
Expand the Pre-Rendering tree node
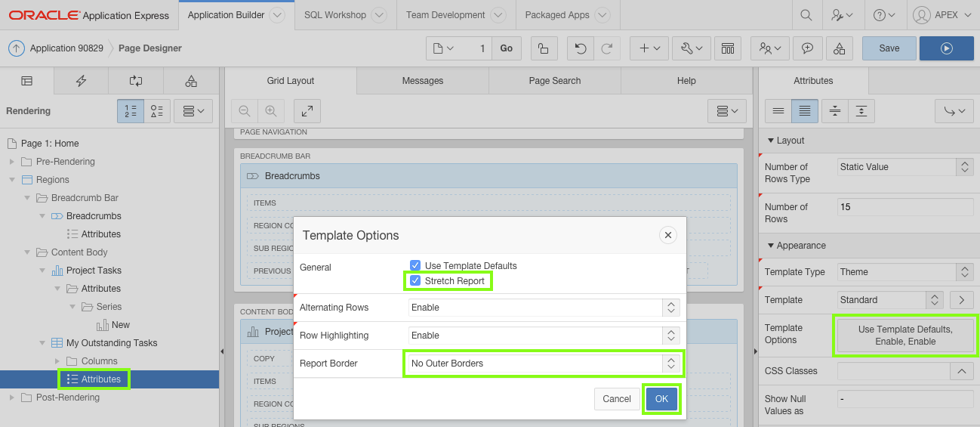tap(12, 162)
